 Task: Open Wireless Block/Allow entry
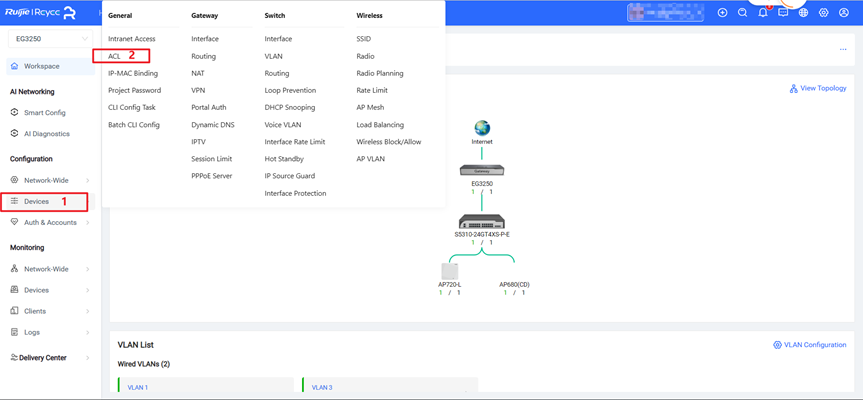click(389, 142)
